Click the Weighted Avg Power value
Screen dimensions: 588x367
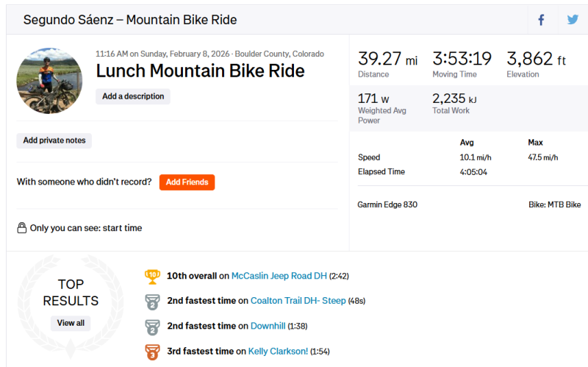373,99
